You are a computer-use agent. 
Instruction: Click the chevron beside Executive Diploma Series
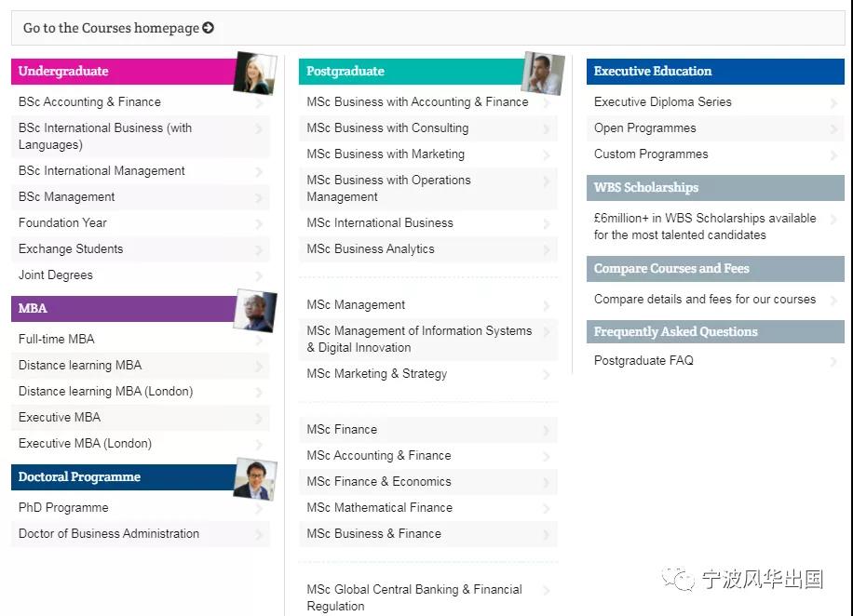[833, 103]
